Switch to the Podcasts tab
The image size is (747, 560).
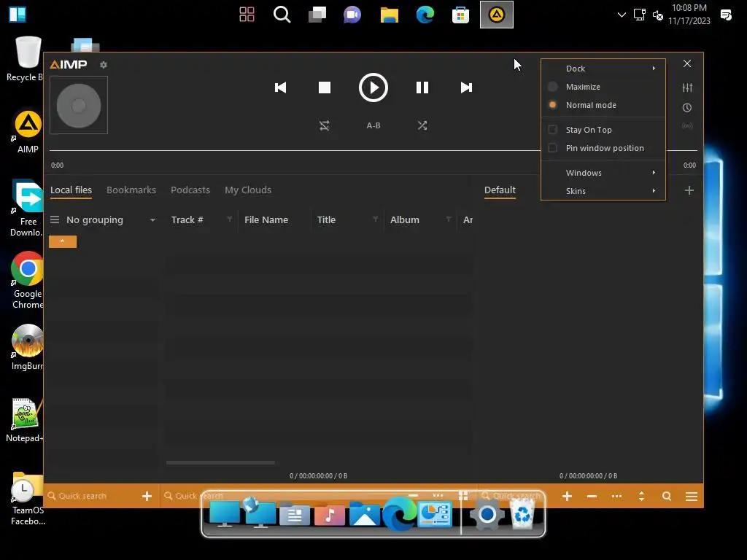(190, 190)
